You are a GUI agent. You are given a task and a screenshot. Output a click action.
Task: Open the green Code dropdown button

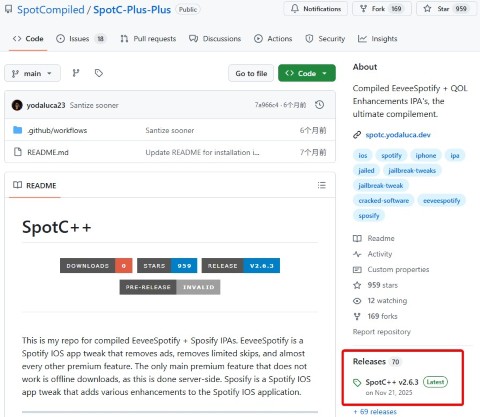pyautogui.click(x=307, y=73)
